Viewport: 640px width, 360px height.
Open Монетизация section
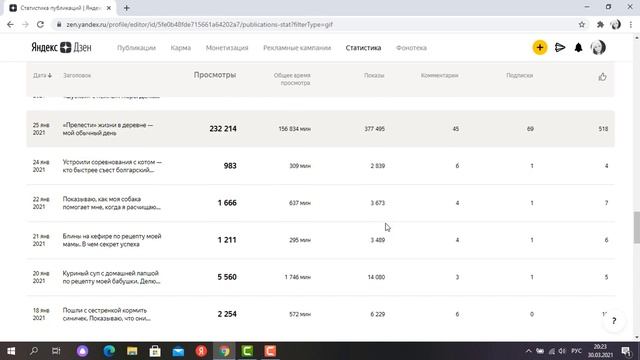point(227,48)
